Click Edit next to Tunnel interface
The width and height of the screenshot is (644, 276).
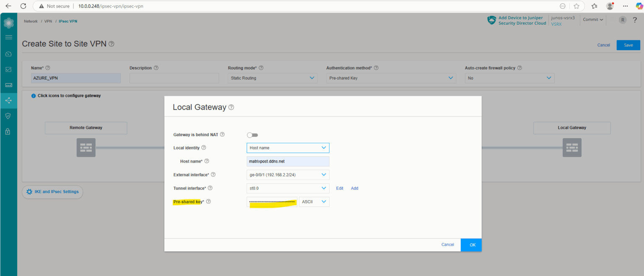(x=340, y=188)
